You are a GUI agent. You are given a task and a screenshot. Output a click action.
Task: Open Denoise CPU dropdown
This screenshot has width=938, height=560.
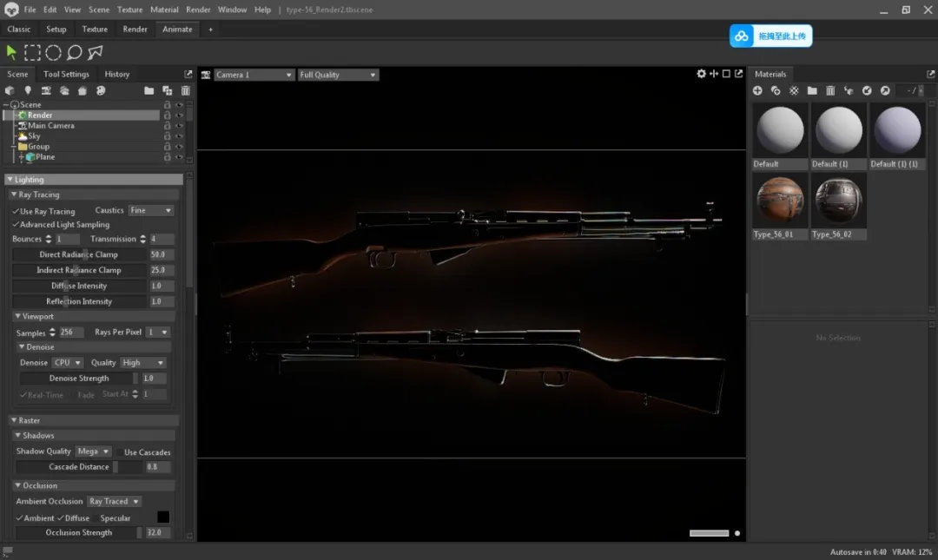click(x=67, y=363)
